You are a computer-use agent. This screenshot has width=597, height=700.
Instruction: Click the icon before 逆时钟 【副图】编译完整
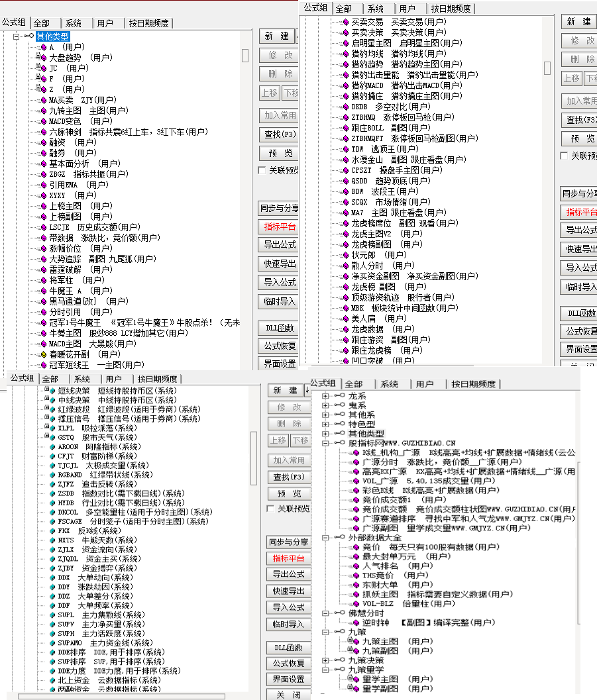pyautogui.click(x=356, y=623)
